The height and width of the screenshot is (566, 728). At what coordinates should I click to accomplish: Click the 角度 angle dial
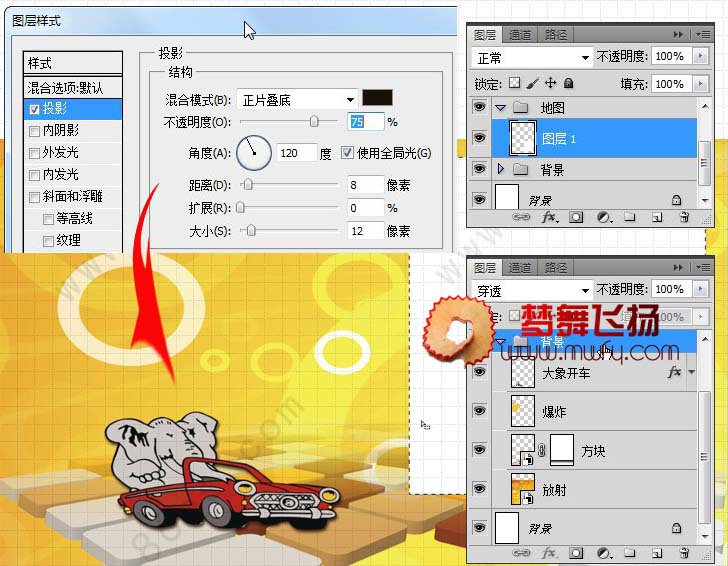pyautogui.click(x=254, y=153)
